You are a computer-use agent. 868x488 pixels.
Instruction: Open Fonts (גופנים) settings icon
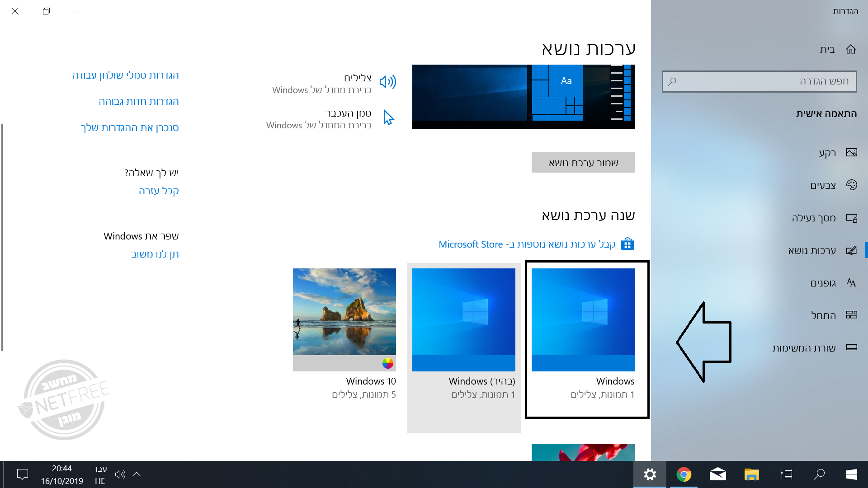[851, 283]
